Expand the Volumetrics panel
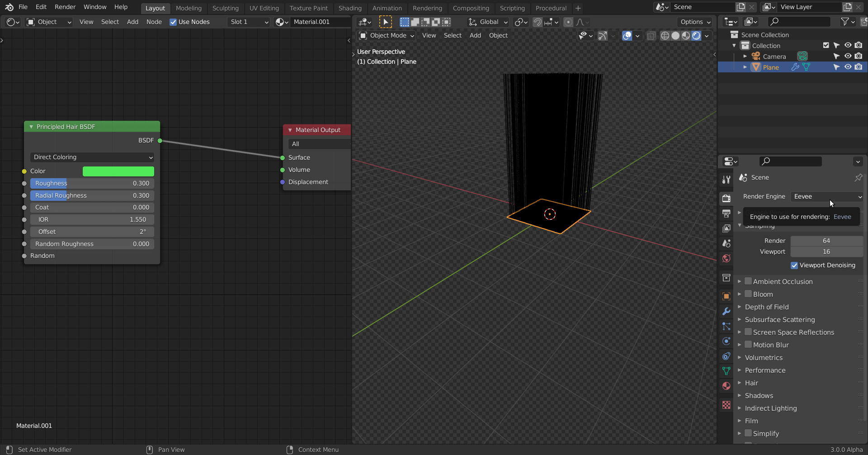 pos(764,357)
